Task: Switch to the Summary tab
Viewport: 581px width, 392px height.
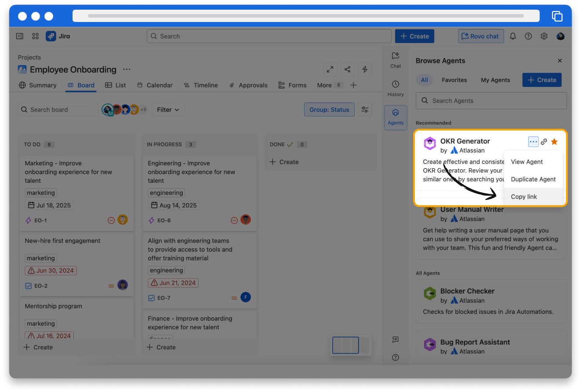Action: point(38,85)
